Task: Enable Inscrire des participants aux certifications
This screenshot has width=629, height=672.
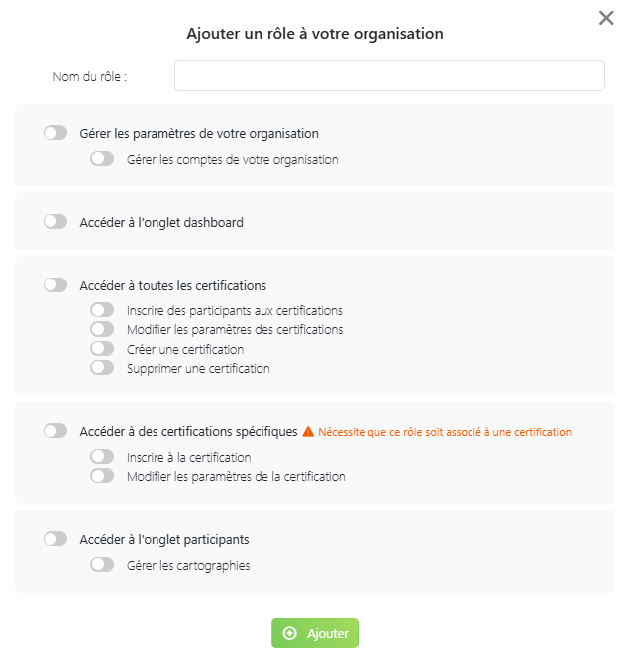Action: (x=102, y=310)
